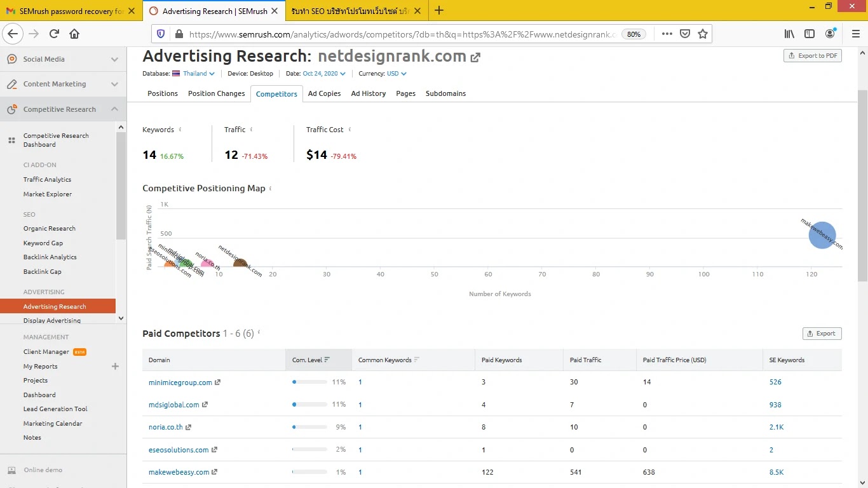Open Keyword Gap in sidebar

tap(43, 243)
